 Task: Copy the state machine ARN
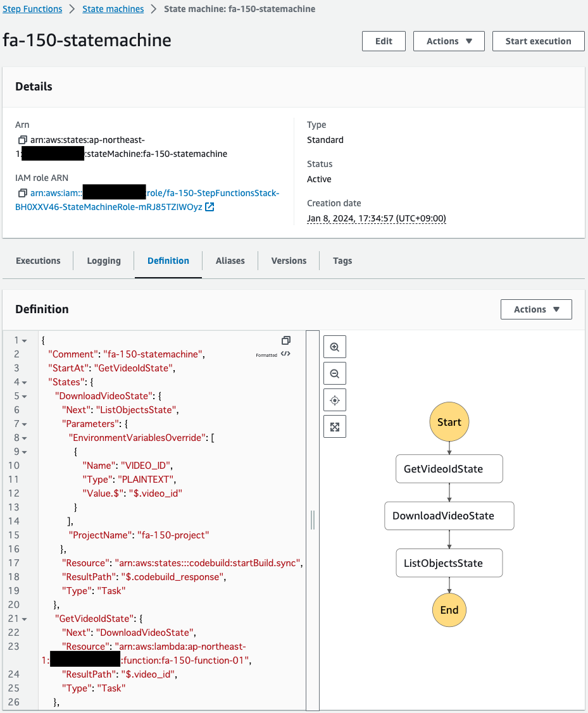pyautogui.click(x=23, y=139)
